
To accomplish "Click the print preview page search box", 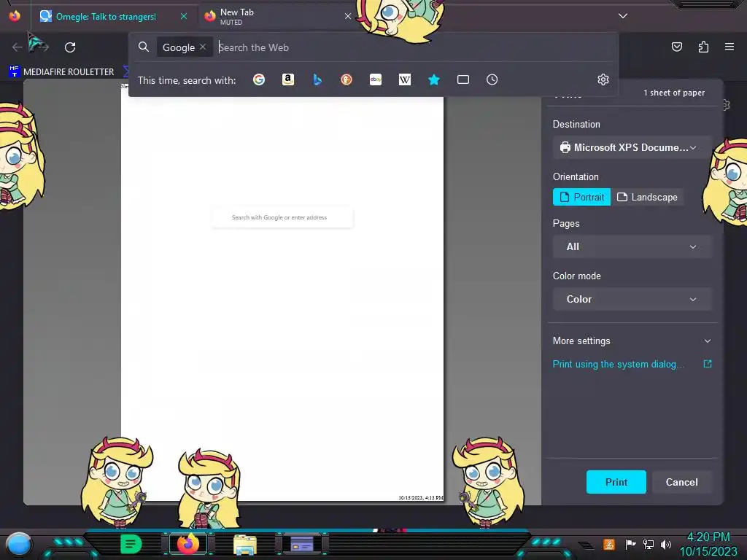I will (x=282, y=217).
